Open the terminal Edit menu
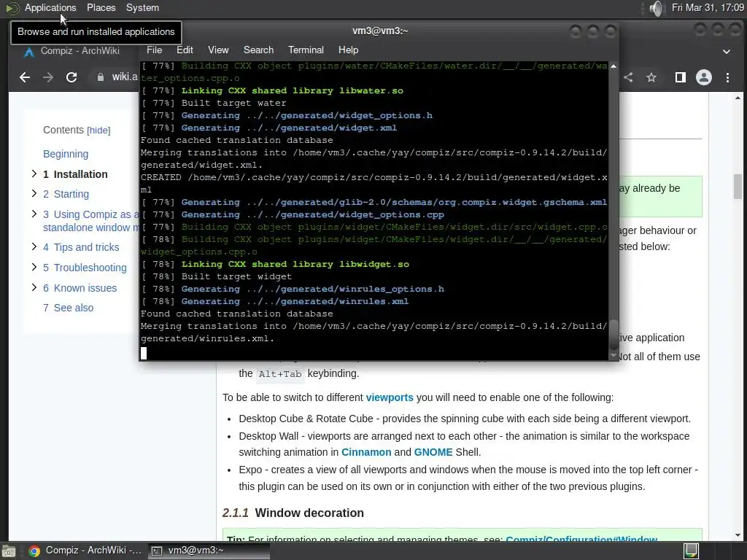Viewport: 747px width, 560px height. coord(185,50)
